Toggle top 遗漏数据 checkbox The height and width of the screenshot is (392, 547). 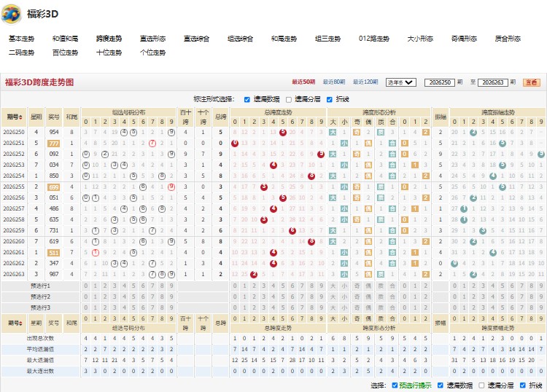[x=247, y=100]
